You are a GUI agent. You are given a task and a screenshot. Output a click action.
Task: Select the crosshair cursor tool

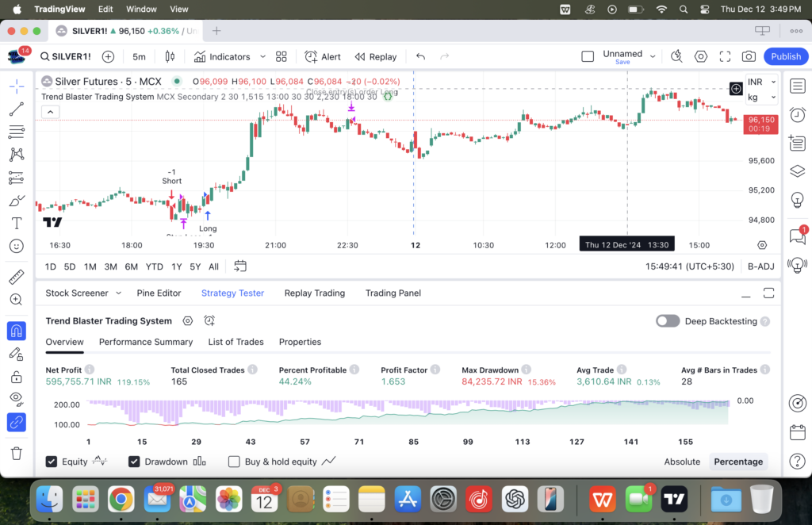[x=17, y=86]
